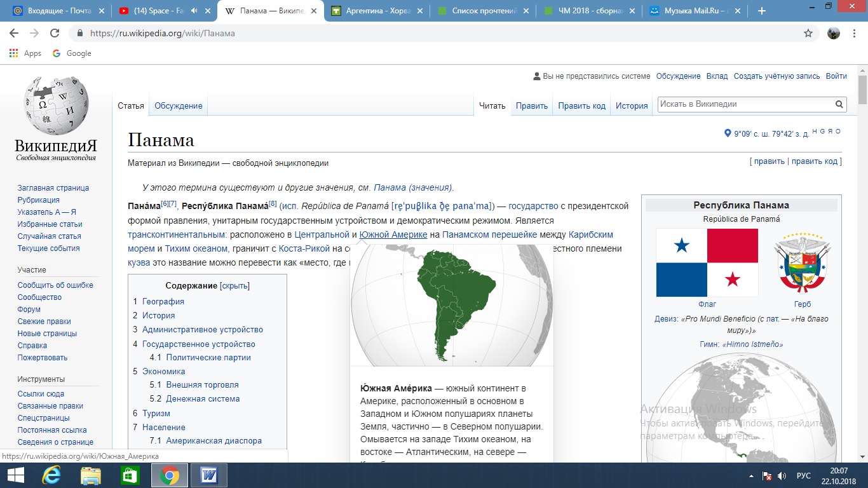Open the Обсуждение article tab
The image size is (868, 488).
click(x=179, y=106)
